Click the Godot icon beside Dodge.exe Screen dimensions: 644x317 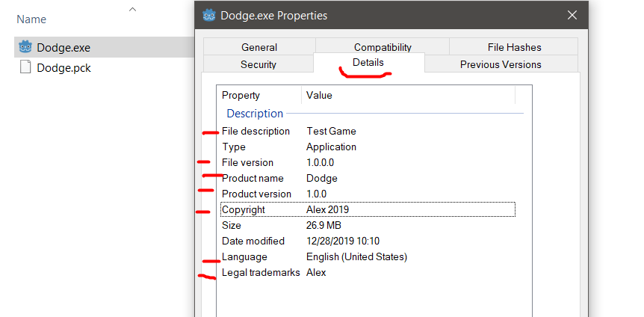tap(26, 47)
